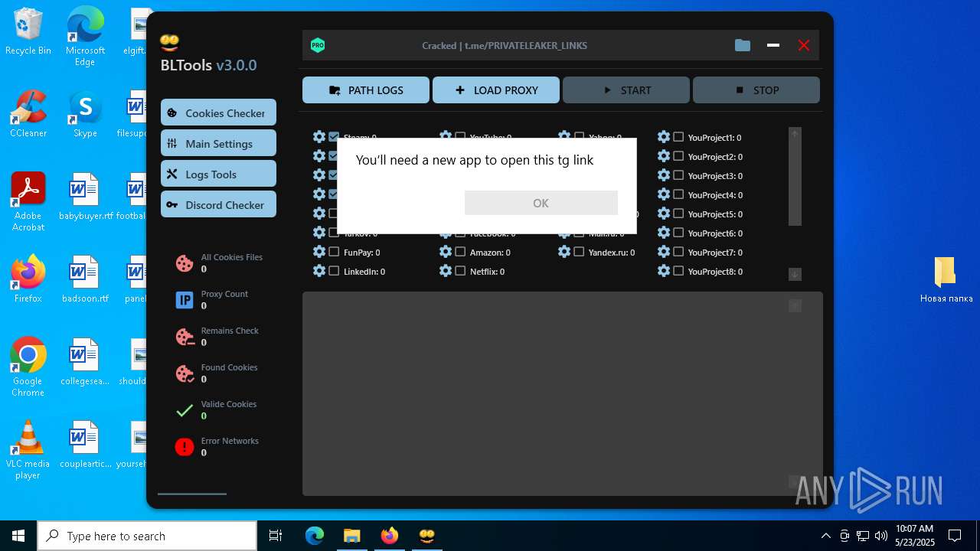The image size is (980, 551).
Task: Click the 'Error Networks' label
Action: (x=230, y=441)
